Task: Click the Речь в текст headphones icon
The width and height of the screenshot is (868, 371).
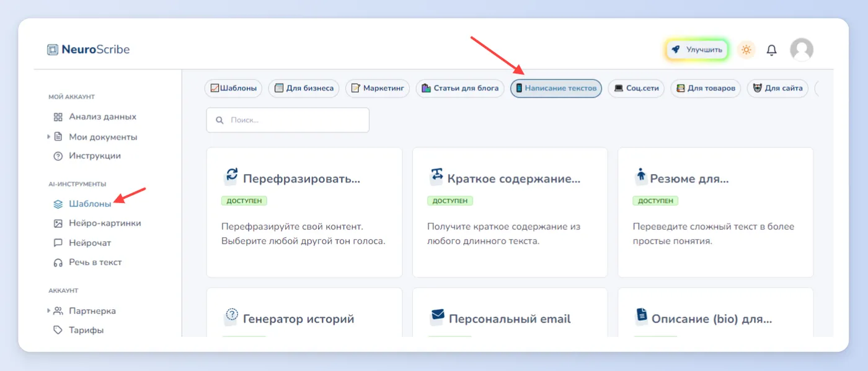Action: point(58,263)
